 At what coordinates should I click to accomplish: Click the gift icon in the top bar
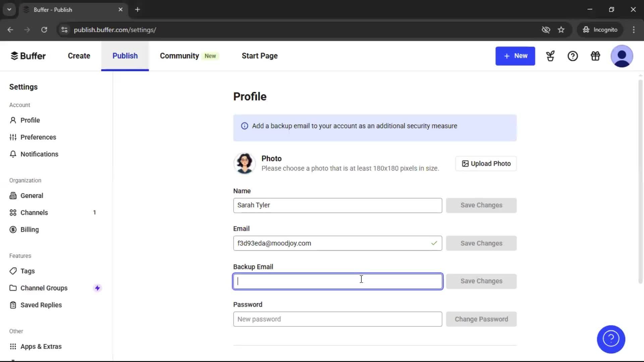595,56
